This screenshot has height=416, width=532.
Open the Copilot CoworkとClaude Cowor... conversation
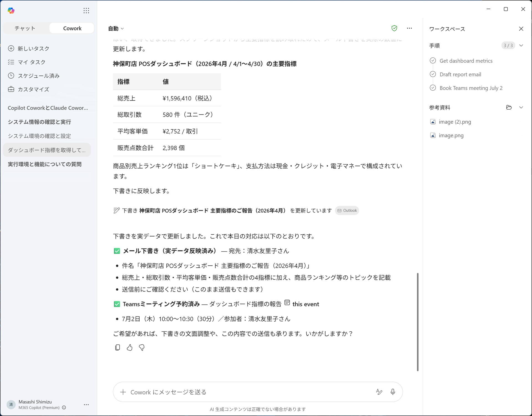tap(48, 108)
